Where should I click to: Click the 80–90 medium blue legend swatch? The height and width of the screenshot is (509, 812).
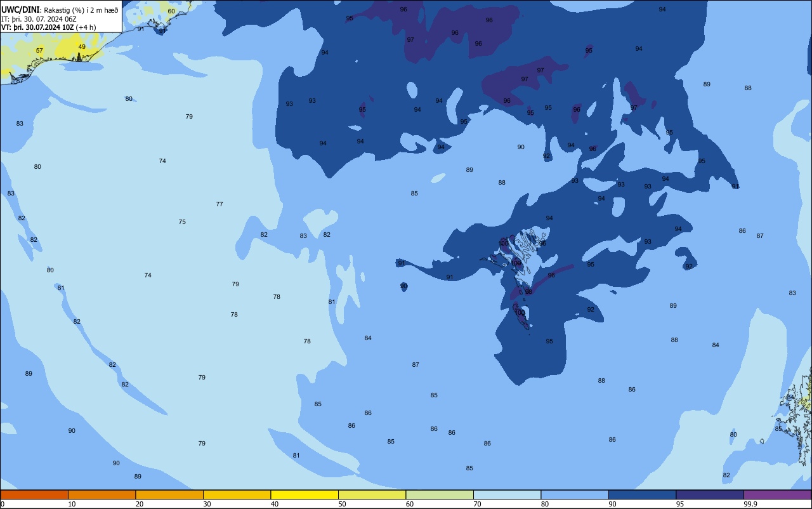pyautogui.click(x=575, y=494)
